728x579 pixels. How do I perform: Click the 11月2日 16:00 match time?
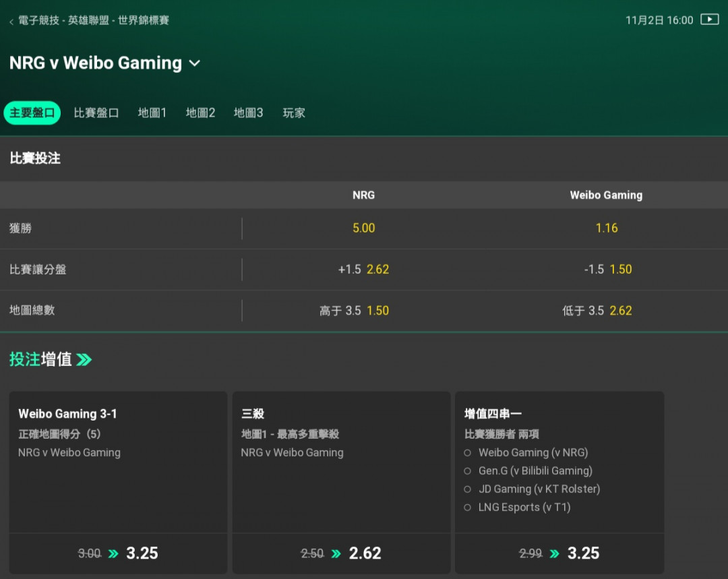[x=659, y=20]
